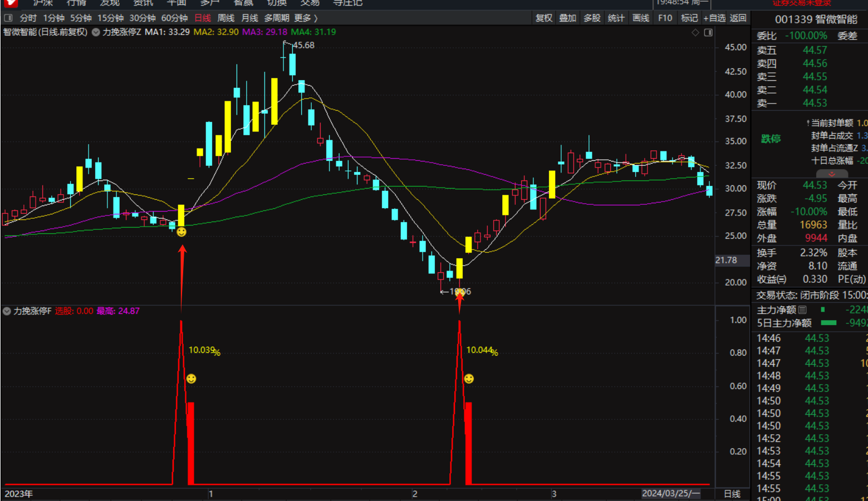The width and height of the screenshot is (868, 501).
Task: Expand the 力挽涨停Z indicator dropdown
Action: (96, 32)
